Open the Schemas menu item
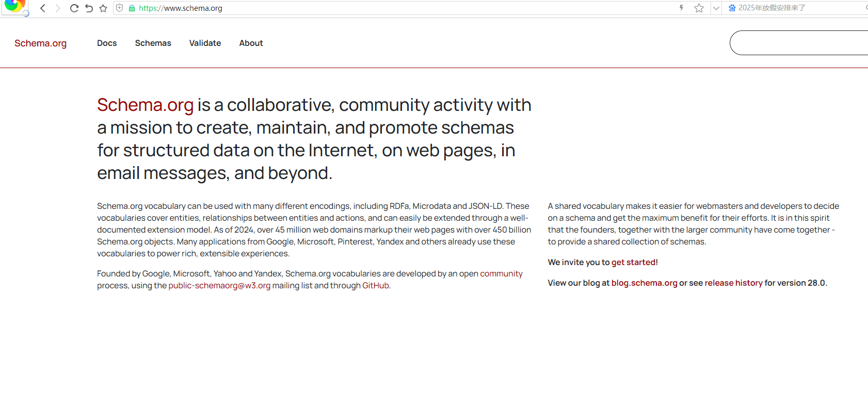The width and height of the screenshot is (868, 409). (153, 43)
